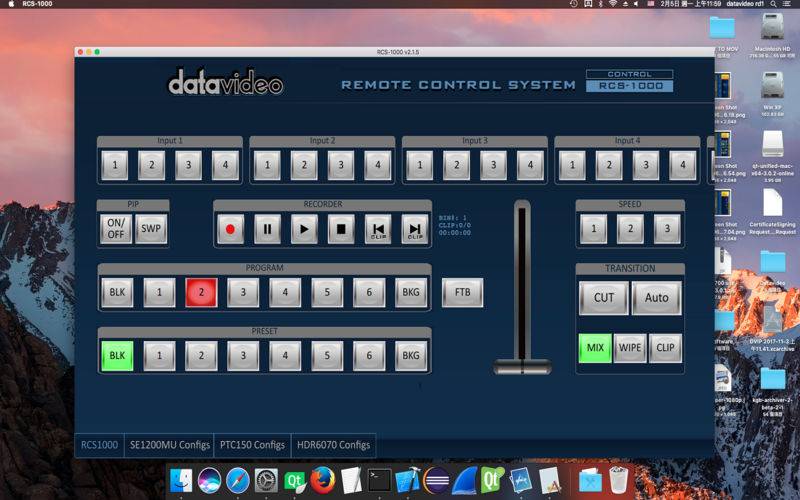Launch Firefox from the dock

[322, 480]
